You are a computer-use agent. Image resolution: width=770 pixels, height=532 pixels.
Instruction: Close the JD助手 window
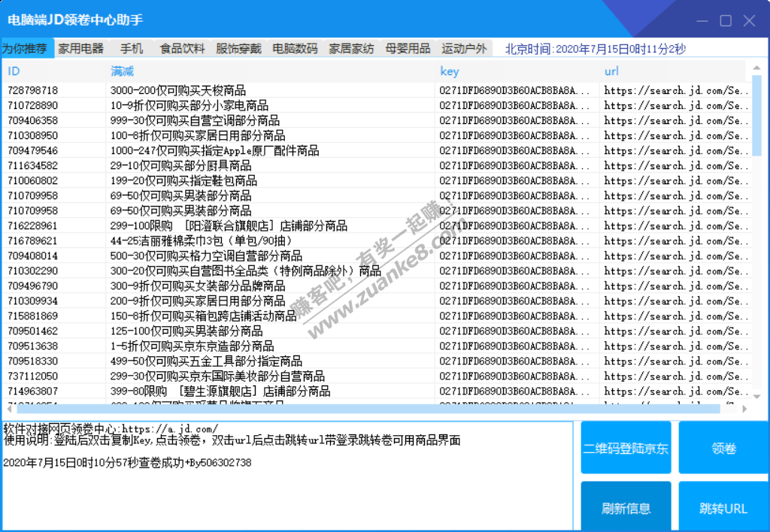750,20
